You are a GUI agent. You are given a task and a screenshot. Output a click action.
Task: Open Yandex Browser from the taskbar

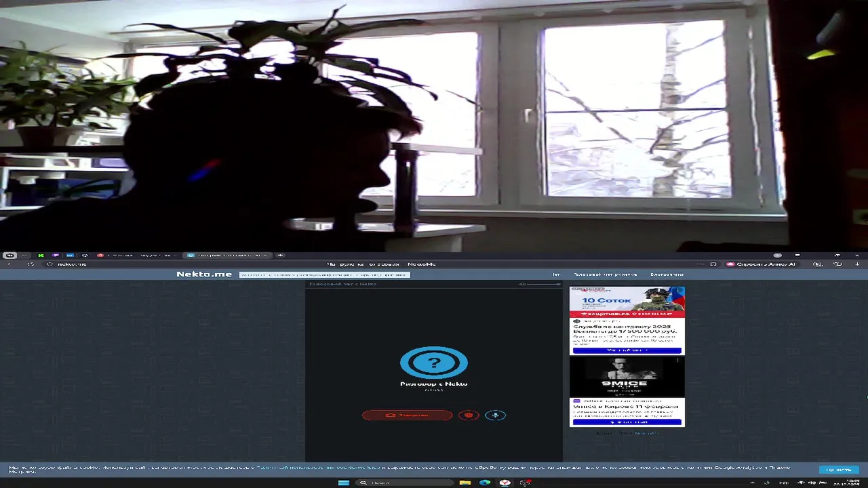tap(505, 483)
